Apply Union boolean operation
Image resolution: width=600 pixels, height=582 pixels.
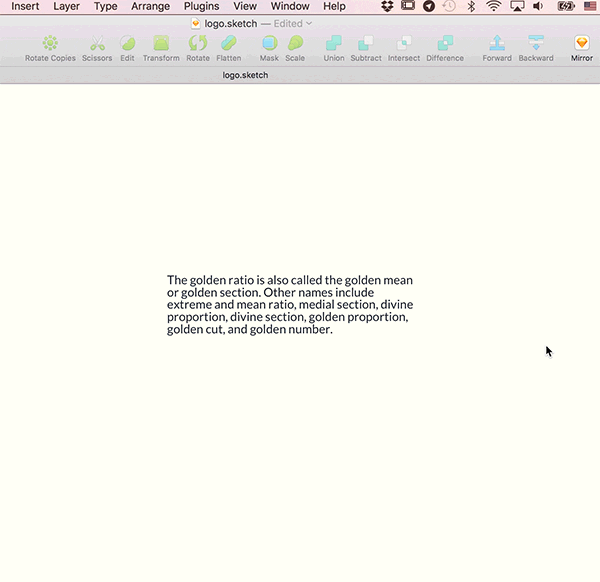click(x=334, y=43)
